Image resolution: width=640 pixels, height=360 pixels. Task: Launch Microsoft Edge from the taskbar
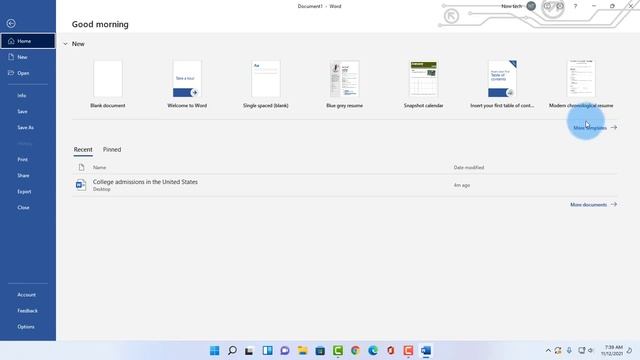coord(373,351)
